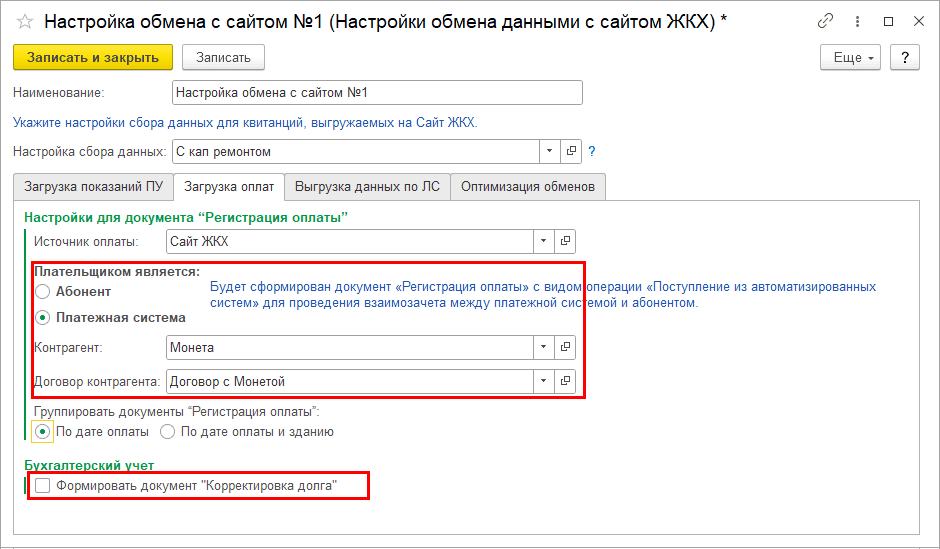940x549 pixels.
Task: Open the 'Источник оплаты' item via its open icon
Action: coord(565,241)
